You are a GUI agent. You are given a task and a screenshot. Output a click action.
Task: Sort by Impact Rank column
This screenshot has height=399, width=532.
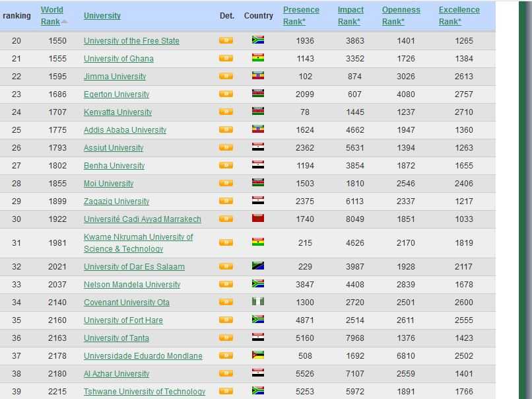click(350, 16)
